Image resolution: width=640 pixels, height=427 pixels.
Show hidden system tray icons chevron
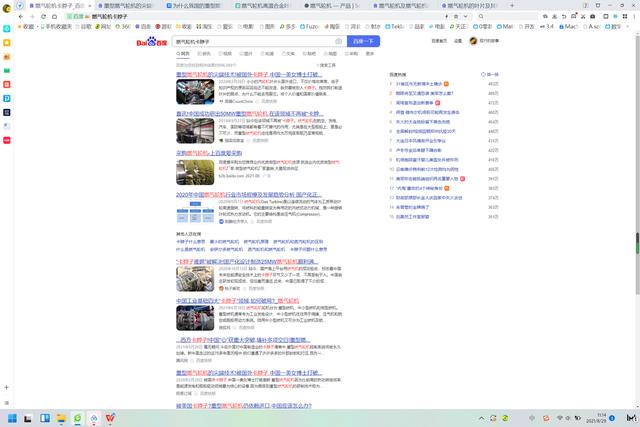[481, 418]
